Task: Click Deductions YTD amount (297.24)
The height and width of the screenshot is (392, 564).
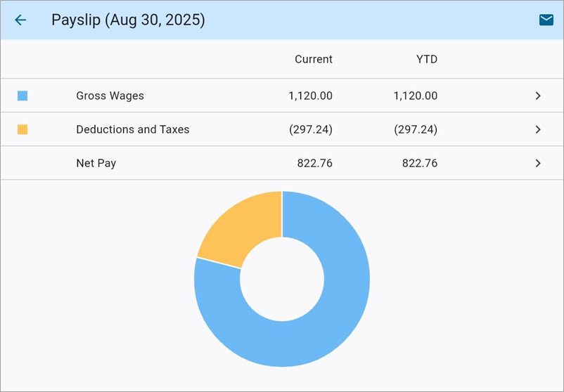Action: coord(415,129)
